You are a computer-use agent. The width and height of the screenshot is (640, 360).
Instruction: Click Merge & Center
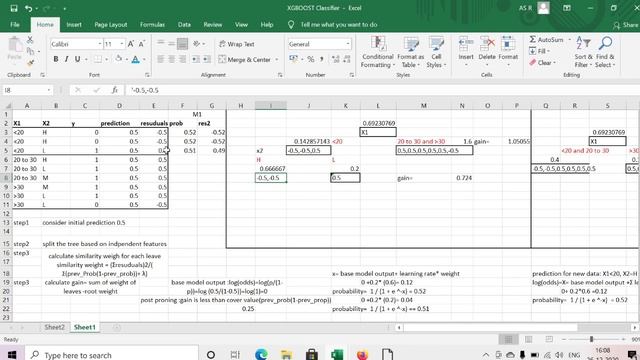tap(244, 60)
